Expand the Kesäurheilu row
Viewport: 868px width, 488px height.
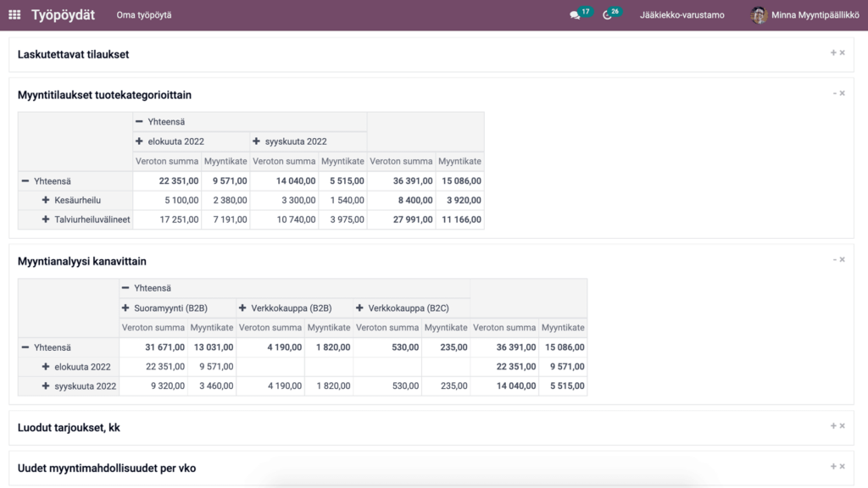pos(44,200)
